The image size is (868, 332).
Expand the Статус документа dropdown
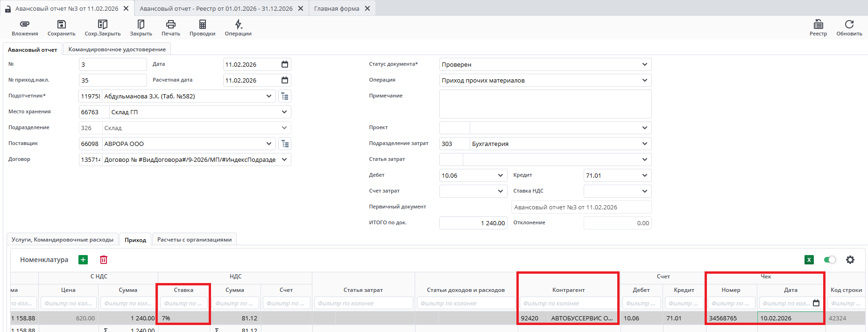644,64
